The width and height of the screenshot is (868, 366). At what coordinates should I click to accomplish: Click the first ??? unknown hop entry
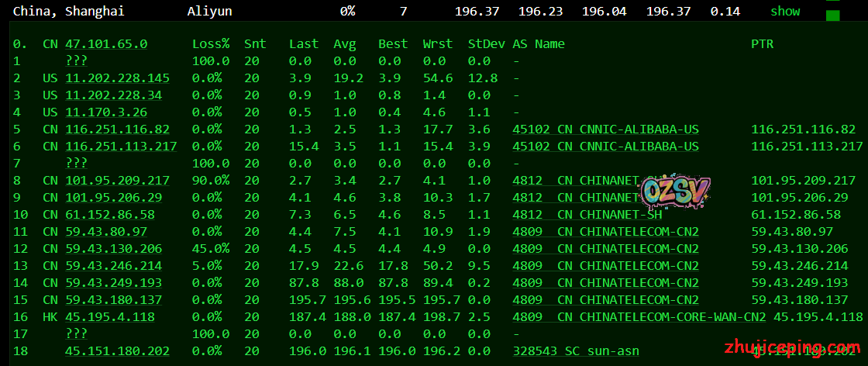click(x=76, y=61)
